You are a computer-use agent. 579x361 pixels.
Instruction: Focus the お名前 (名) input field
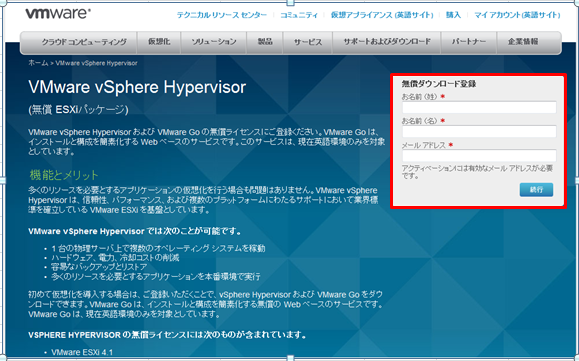[x=479, y=131]
